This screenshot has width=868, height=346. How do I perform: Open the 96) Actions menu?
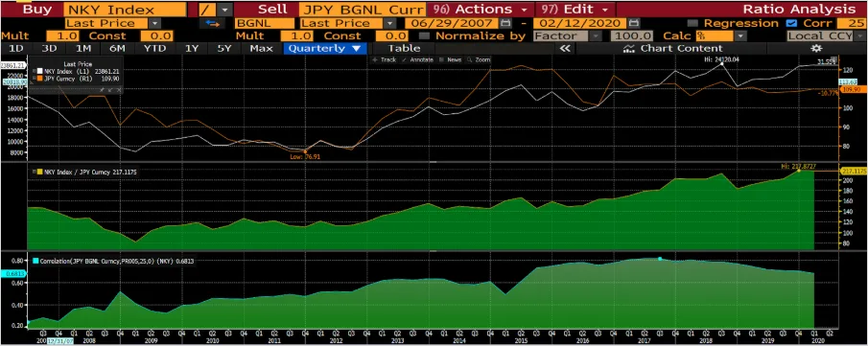tap(481, 10)
